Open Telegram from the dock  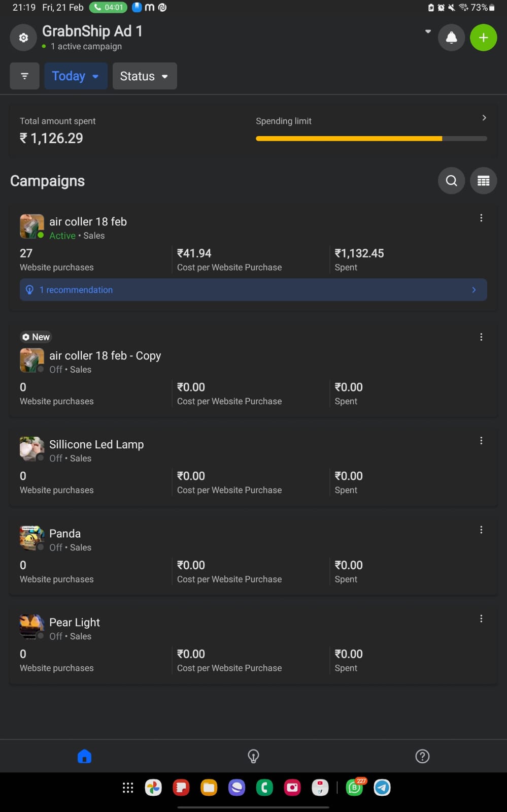click(382, 788)
